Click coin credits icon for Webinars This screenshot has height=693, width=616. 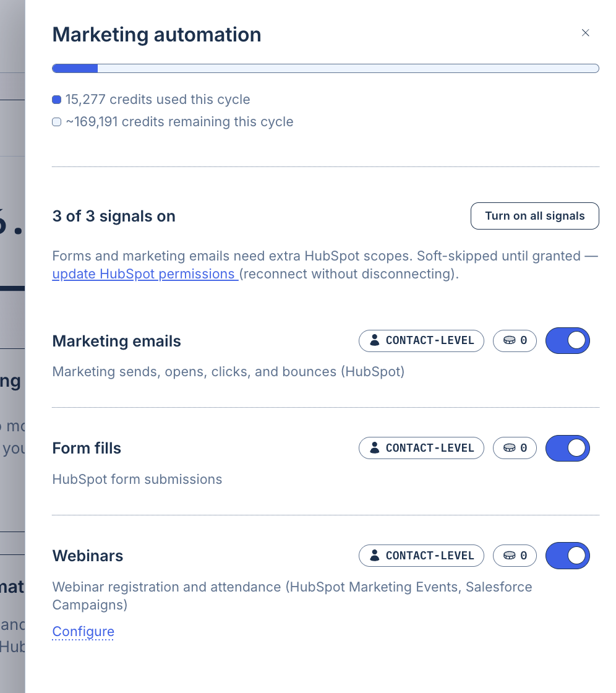pos(509,555)
